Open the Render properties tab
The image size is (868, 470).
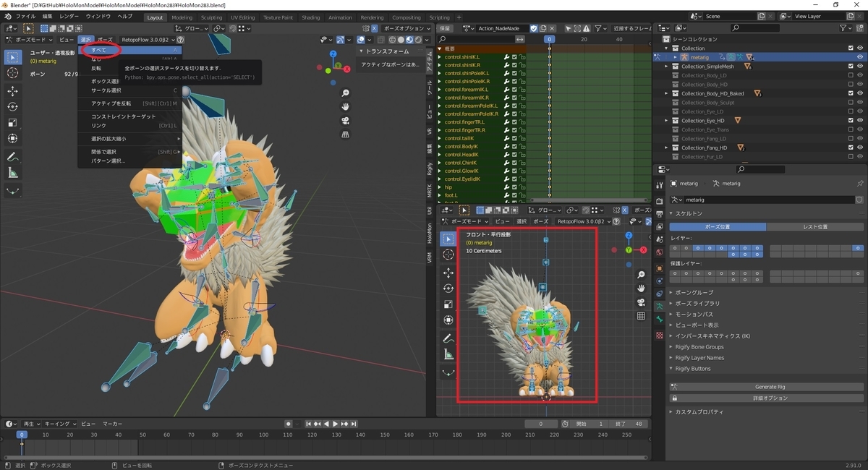pyautogui.click(x=659, y=201)
